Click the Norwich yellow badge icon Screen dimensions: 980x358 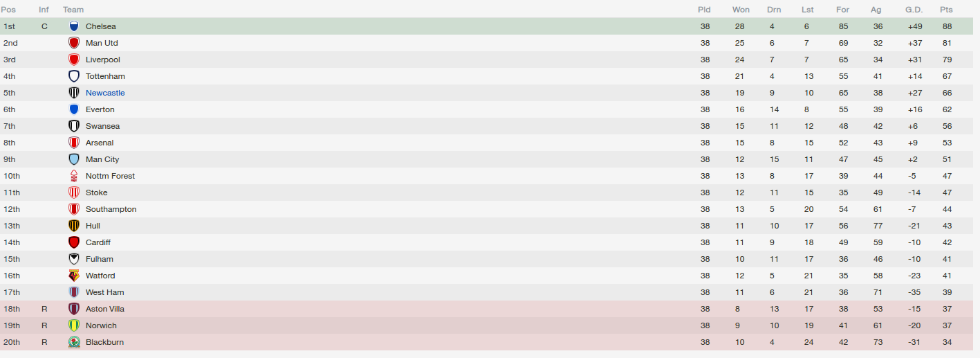coord(74,325)
